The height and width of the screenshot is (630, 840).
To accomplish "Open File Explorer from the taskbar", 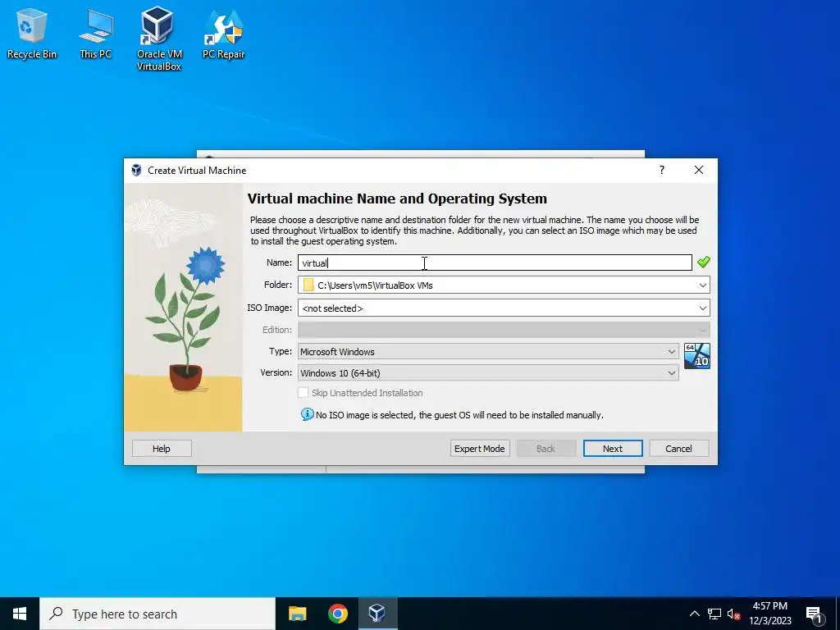I will tap(297, 614).
